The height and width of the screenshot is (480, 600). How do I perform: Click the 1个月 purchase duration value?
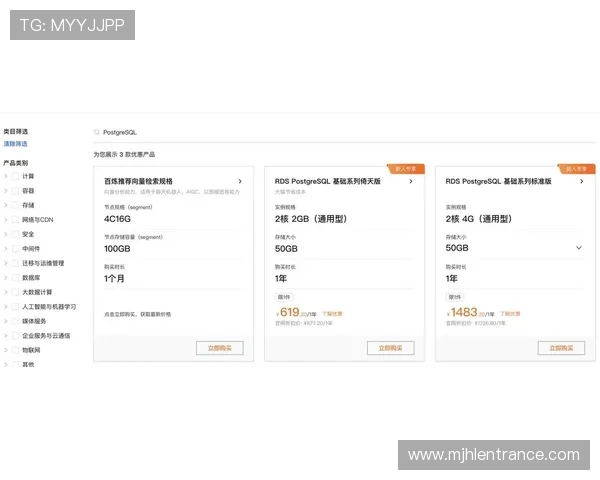114,279
